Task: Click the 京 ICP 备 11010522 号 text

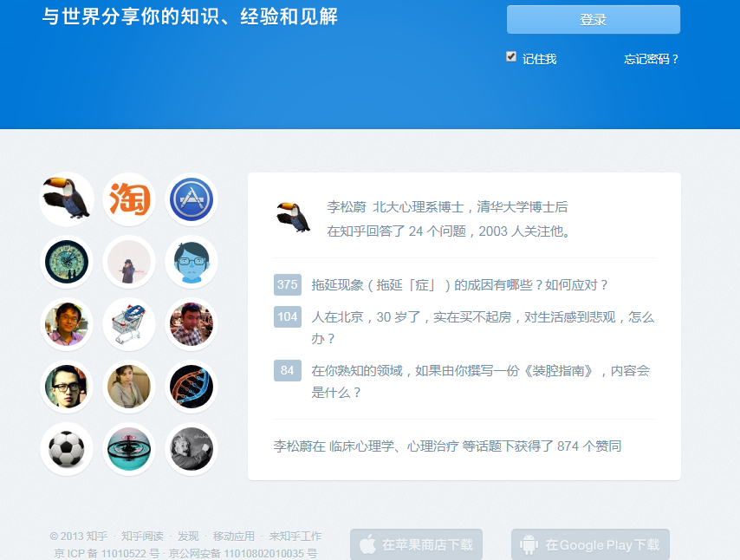Action: 107,553
